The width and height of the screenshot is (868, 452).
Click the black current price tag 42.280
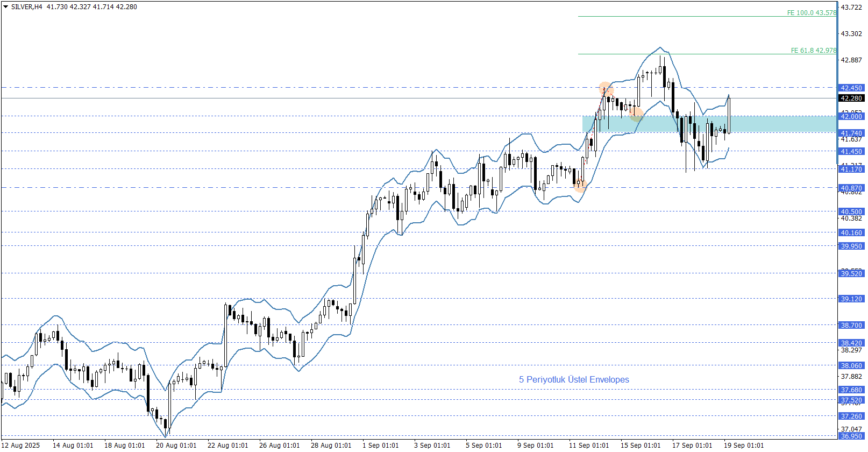pos(851,98)
